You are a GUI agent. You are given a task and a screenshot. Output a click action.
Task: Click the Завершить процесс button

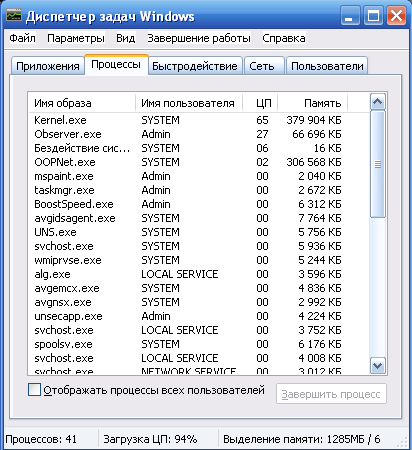[331, 394]
